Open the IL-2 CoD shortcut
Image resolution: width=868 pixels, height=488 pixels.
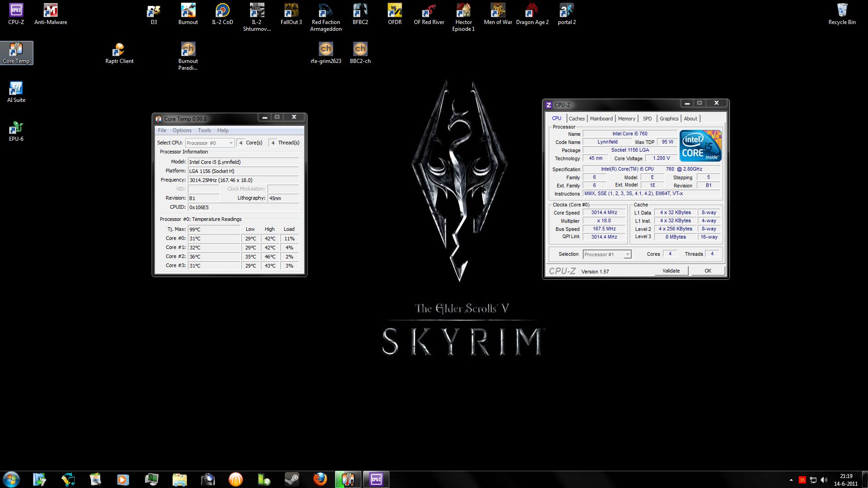click(x=222, y=14)
